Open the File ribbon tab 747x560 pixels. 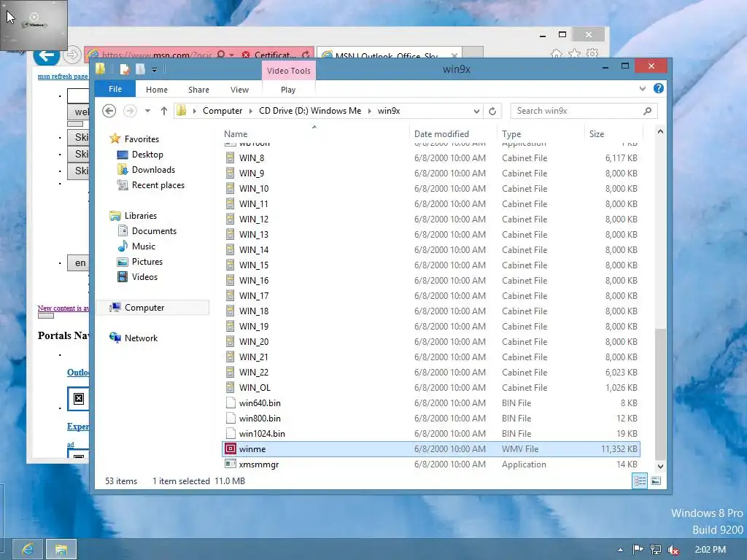pos(115,89)
